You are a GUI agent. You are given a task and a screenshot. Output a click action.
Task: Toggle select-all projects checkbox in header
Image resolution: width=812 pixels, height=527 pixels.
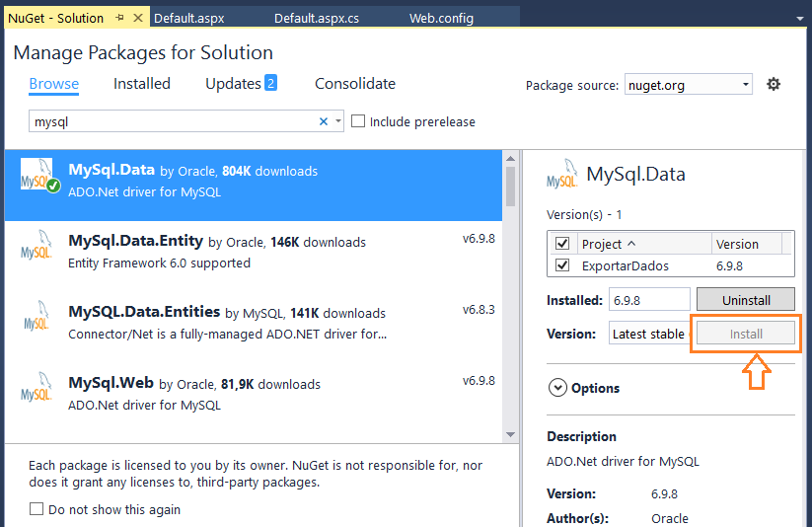[x=562, y=243]
